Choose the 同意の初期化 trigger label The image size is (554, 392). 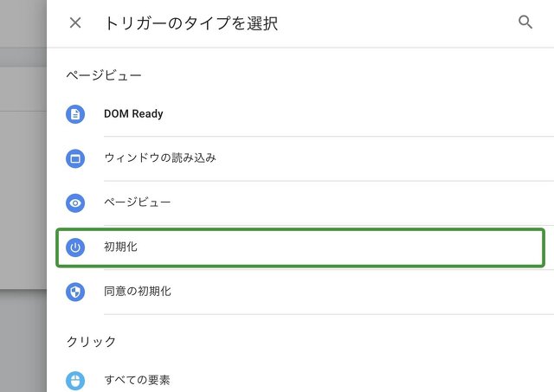(x=137, y=292)
